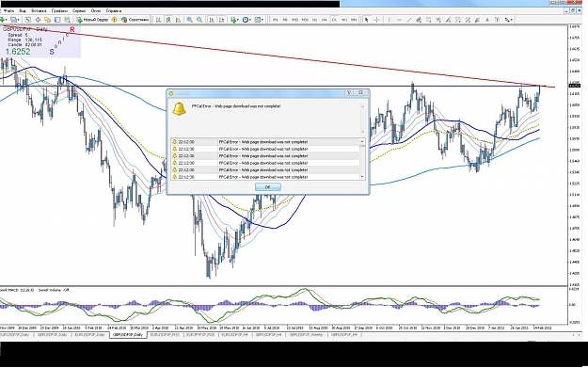
Task: Expand the Templates dropdown arrow
Action: (x=262, y=20)
